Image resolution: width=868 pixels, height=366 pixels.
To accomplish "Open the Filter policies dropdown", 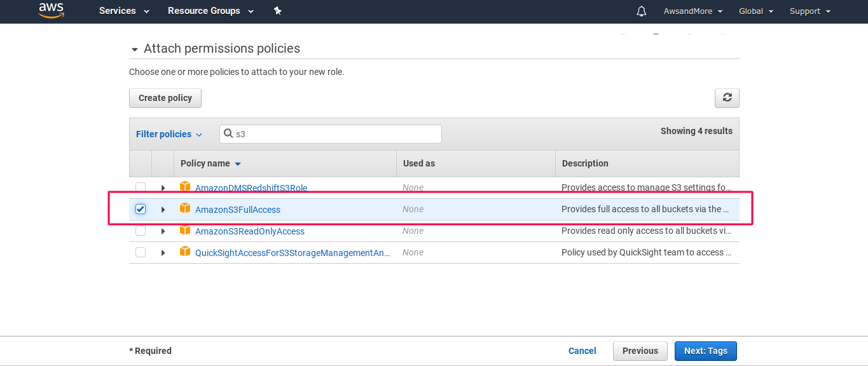I will pos(169,134).
